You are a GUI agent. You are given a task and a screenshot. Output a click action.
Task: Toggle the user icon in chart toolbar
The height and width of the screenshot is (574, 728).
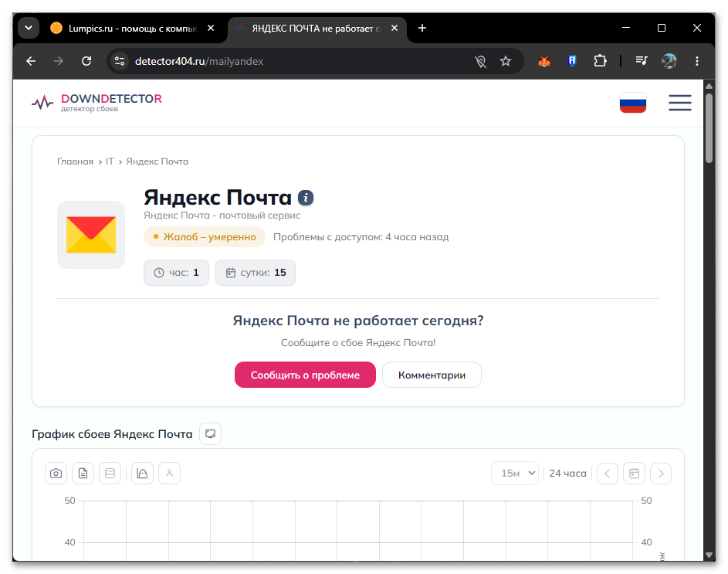[x=170, y=474]
